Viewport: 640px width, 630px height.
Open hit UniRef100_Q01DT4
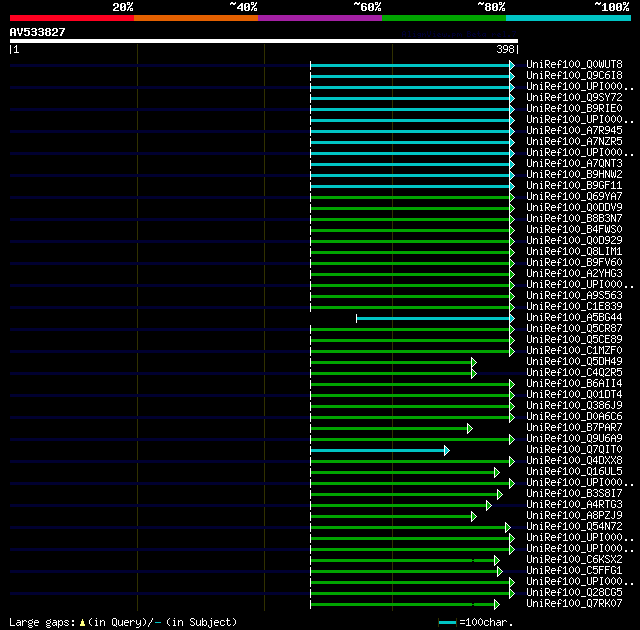574,395
